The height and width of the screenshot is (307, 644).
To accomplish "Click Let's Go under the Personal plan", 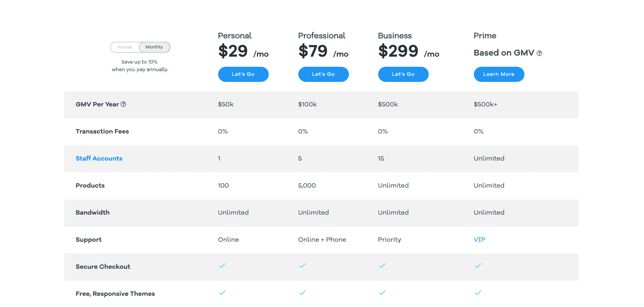I will 243,74.
